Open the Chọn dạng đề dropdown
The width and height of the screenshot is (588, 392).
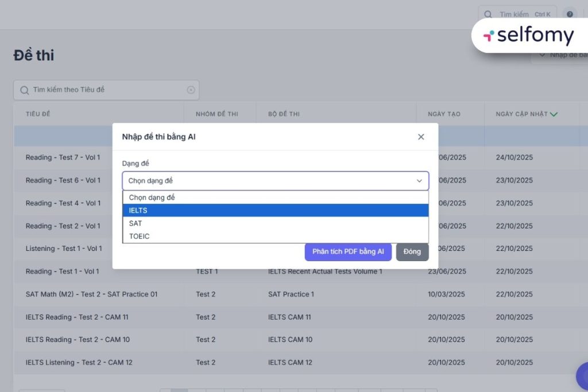coord(275,181)
